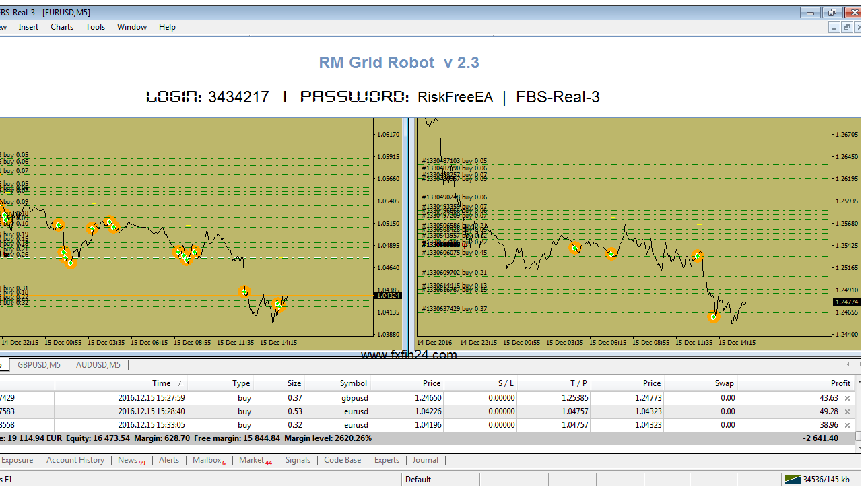Open the Charts menu
Viewport: 868px width, 495px height.
(x=62, y=27)
